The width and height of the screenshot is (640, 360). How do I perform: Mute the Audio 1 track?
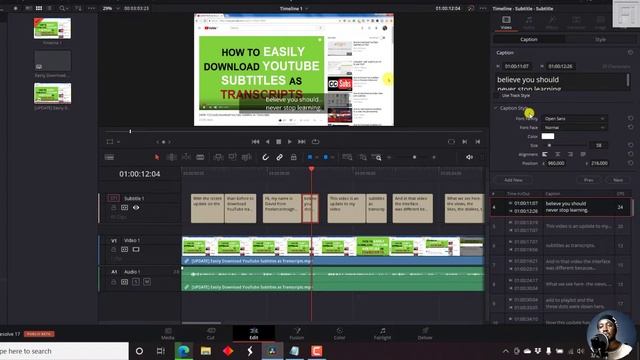pyautogui.click(x=147, y=282)
